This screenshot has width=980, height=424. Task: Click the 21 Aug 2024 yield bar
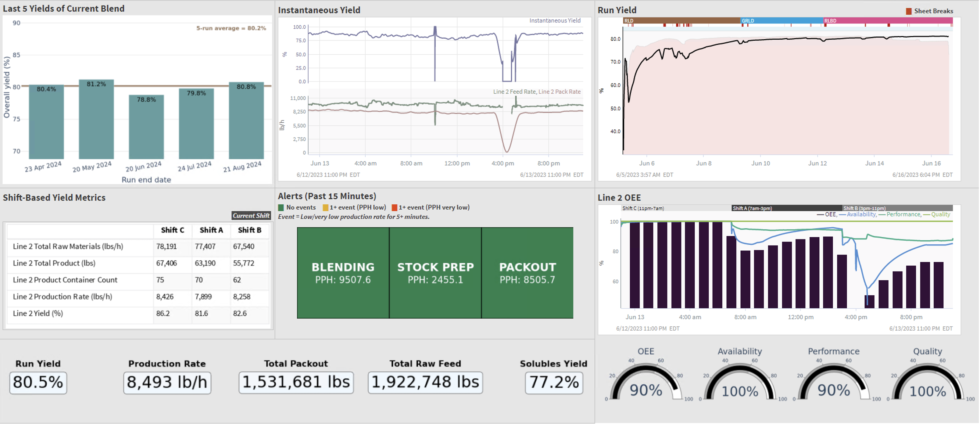click(x=246, y=120)
